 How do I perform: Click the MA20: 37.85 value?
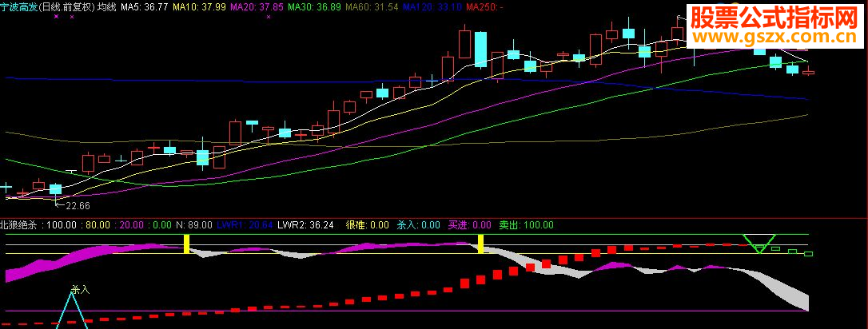pyautogui.click(x=257, y=7)
